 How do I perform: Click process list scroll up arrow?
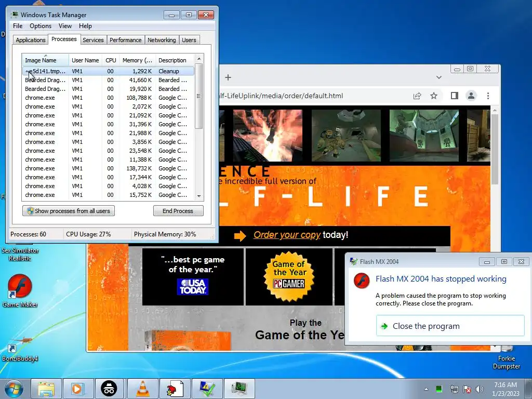click(199, 59)
